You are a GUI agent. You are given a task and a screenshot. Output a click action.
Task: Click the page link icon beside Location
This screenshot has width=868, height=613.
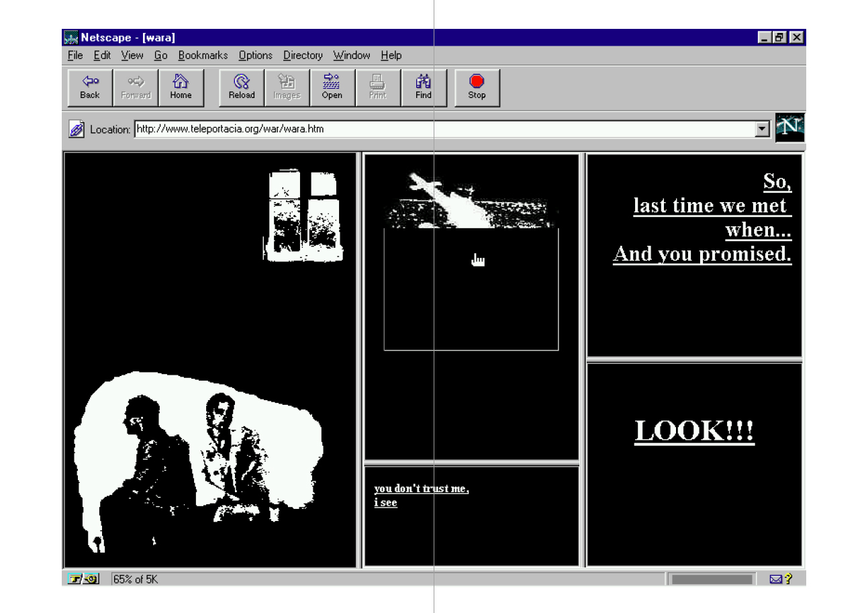(77, 129)
